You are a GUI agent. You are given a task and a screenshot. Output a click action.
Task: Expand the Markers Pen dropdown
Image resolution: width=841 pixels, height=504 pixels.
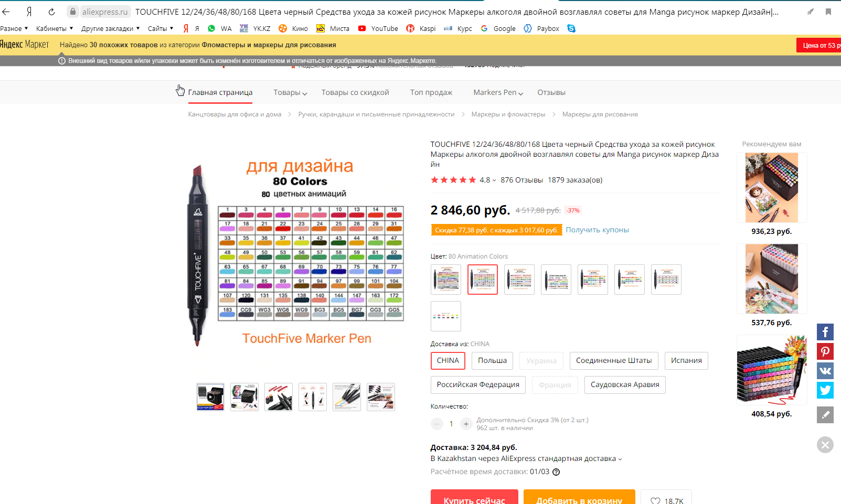click(x=498, y=92)
